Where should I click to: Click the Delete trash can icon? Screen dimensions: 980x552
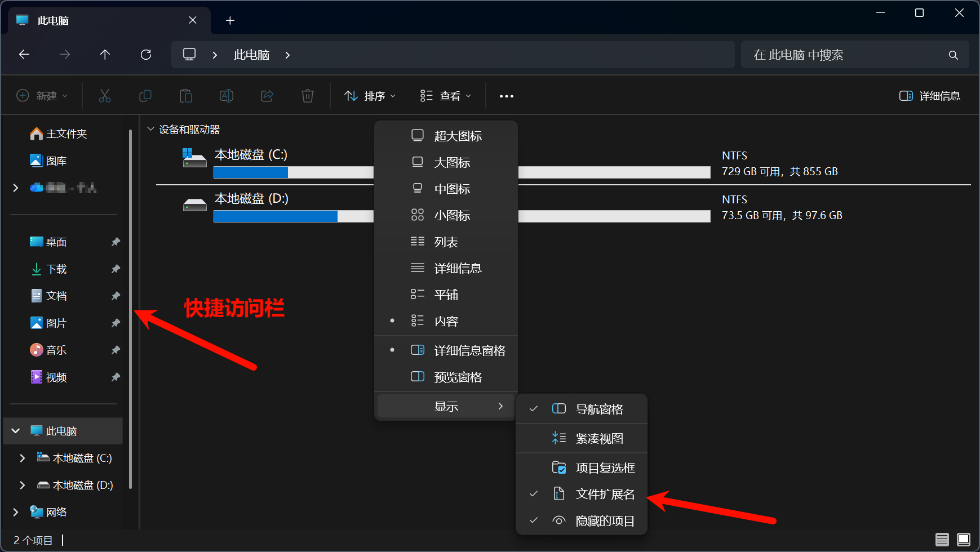tap(307, 96)
